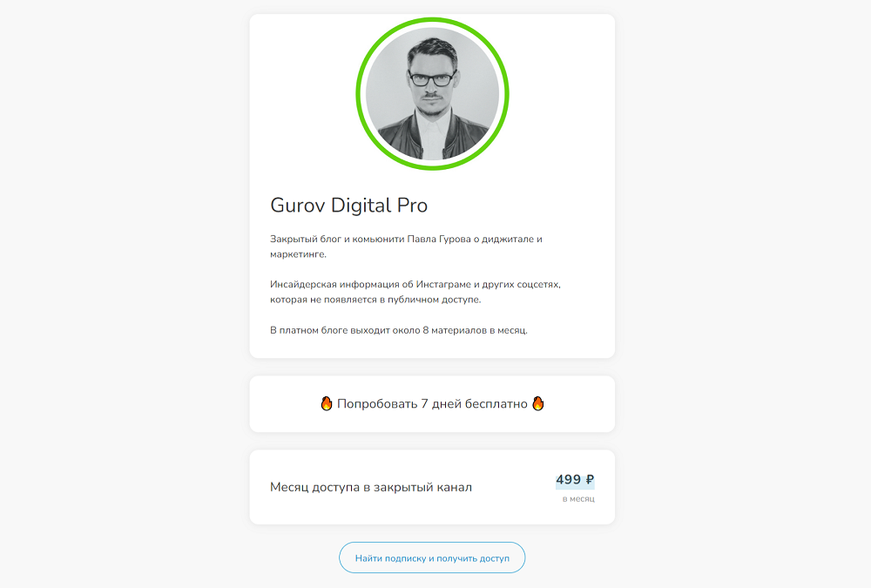Click the ruble sign next to 499
The height and width of the screenshot is (588, 871).
coord(590,480)
